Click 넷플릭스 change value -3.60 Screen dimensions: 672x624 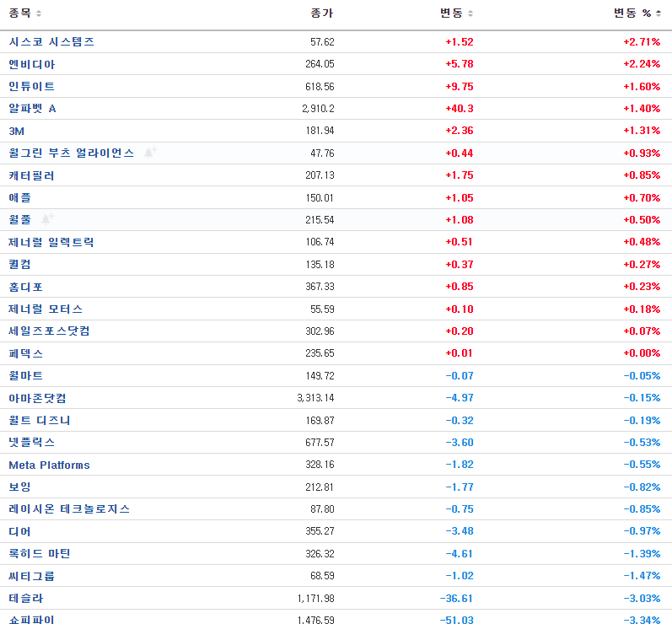point(460,443)
